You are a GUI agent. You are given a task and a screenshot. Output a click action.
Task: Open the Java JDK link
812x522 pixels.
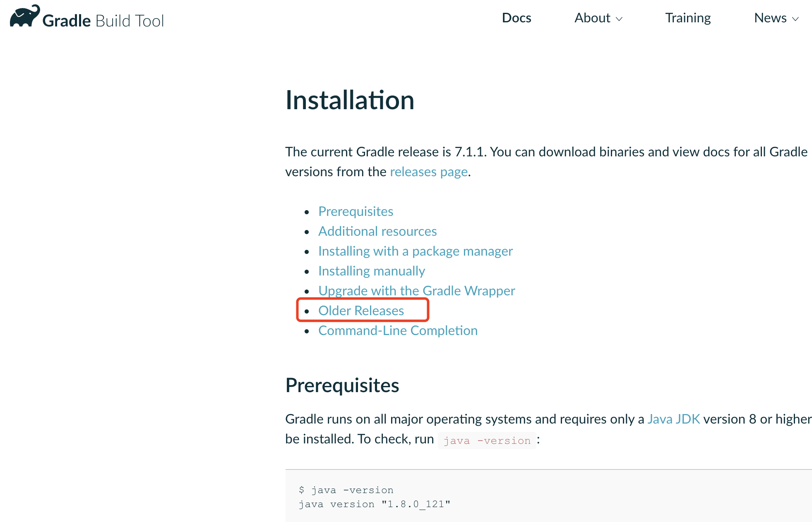pos(673,419)
